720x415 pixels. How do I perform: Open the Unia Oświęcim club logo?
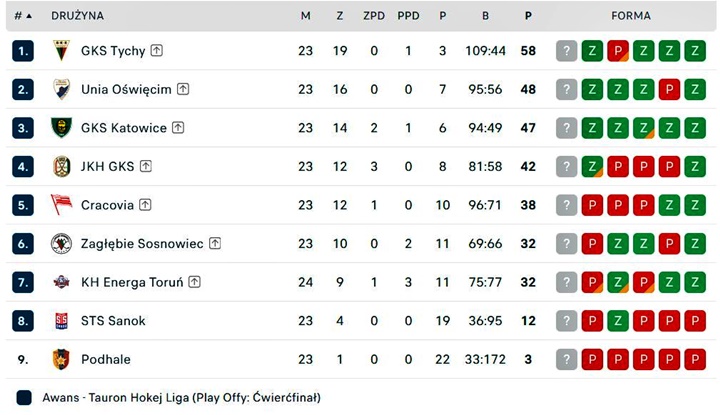[x=61, y=89]
